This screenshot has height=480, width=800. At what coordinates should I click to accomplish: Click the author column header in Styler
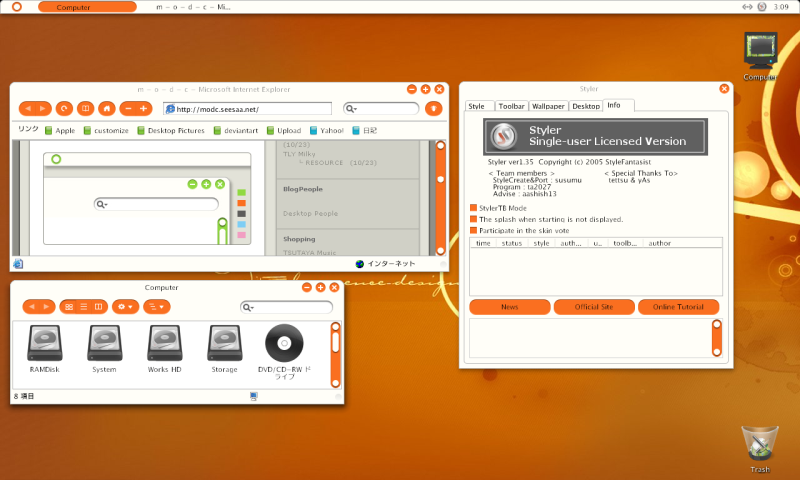click(660, 243)
